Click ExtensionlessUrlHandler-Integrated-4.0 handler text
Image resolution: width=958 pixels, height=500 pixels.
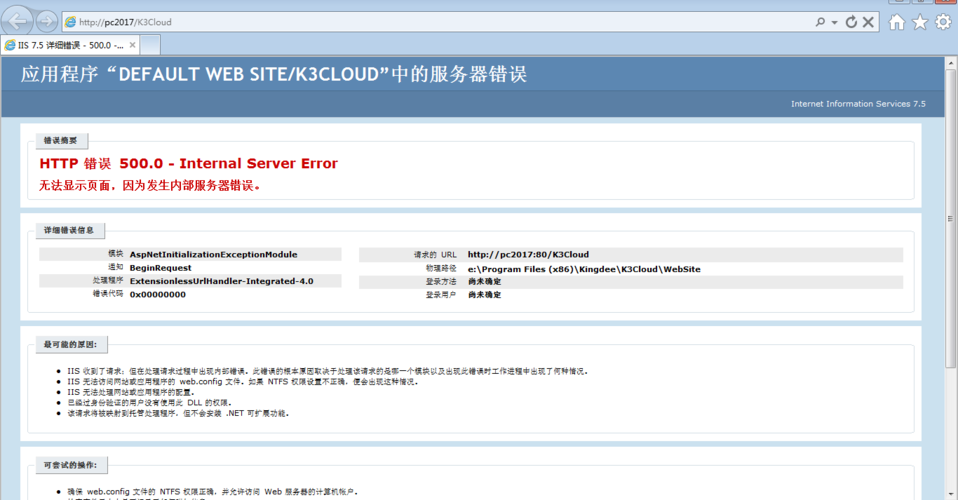pyautogui.click(x=221, y=281)
